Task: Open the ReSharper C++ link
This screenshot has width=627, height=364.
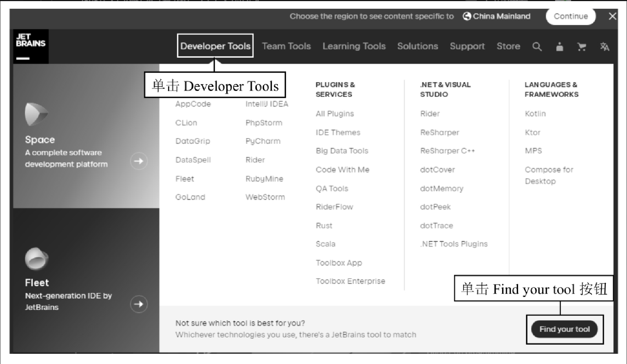Action: [x=447, y=151]
